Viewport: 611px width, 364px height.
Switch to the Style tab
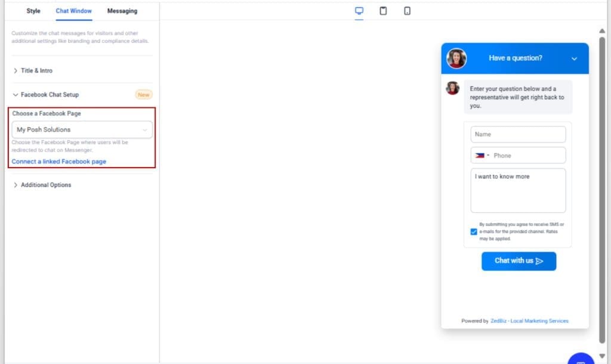point(33,10)
